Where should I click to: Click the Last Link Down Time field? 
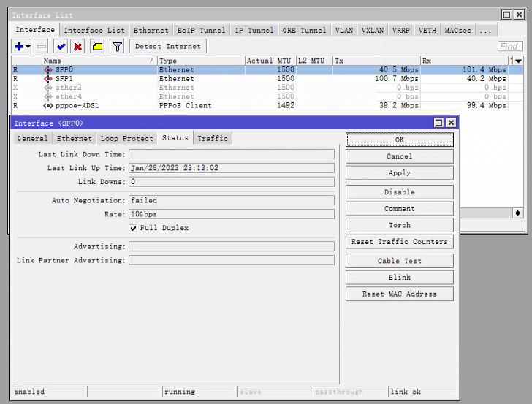232,154
